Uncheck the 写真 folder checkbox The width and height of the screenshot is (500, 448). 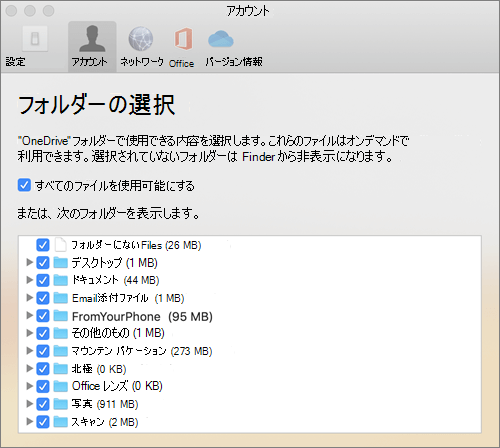pos(43,404)
